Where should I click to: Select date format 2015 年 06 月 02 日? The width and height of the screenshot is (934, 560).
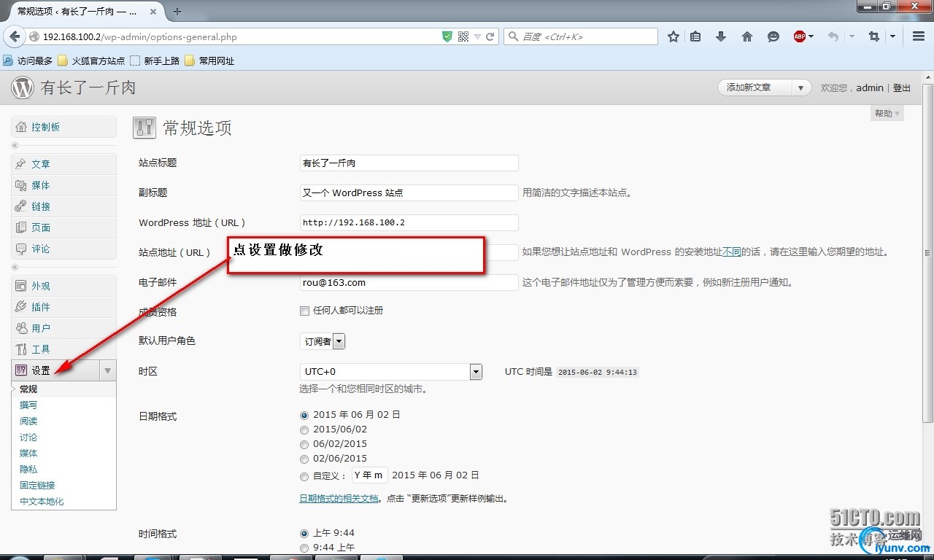304,415
